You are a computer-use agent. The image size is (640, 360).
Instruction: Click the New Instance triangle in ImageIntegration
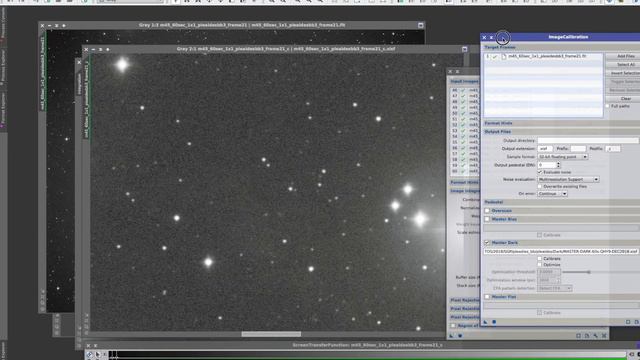[x=451, y=336]
